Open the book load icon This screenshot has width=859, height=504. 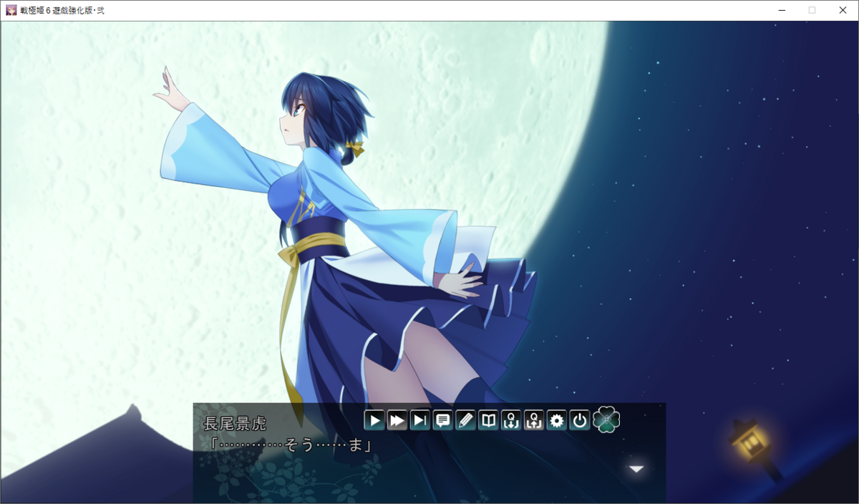pyautogui.click(x=488, y=420)
